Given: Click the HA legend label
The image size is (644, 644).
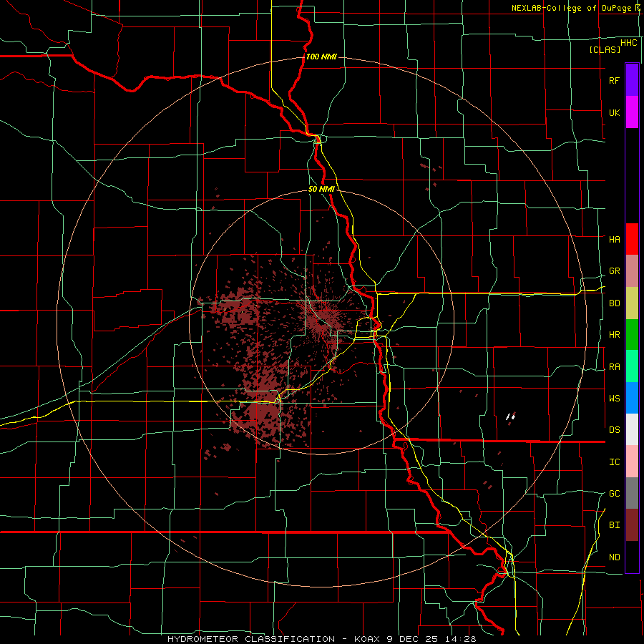Looking at the screenshot, I should pos(614,240).
